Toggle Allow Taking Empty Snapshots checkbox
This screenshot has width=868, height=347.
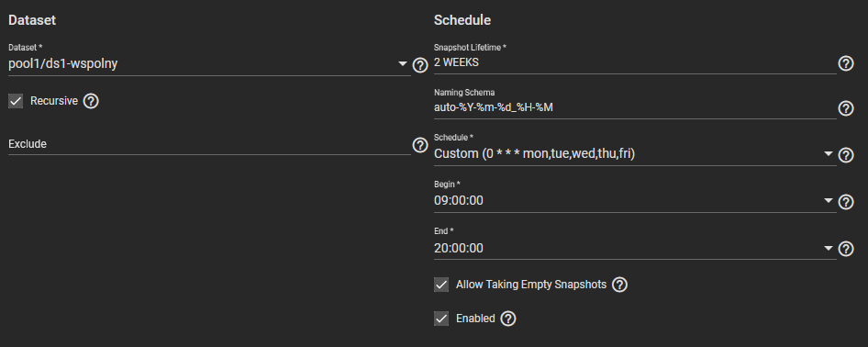(441, 285)
